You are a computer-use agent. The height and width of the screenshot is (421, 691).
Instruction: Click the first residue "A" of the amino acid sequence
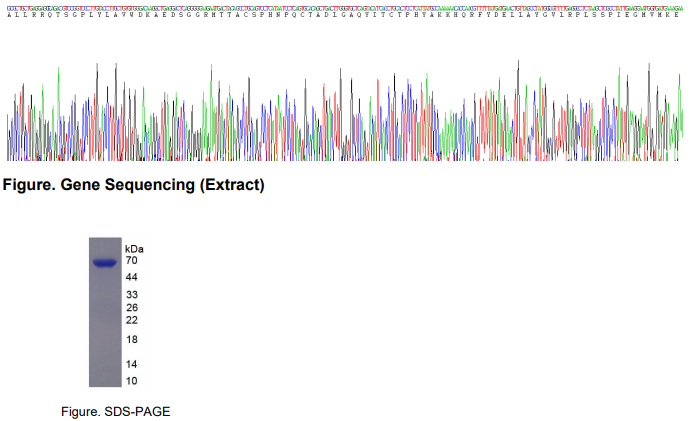pyautogui.click(x=10, y=13)
